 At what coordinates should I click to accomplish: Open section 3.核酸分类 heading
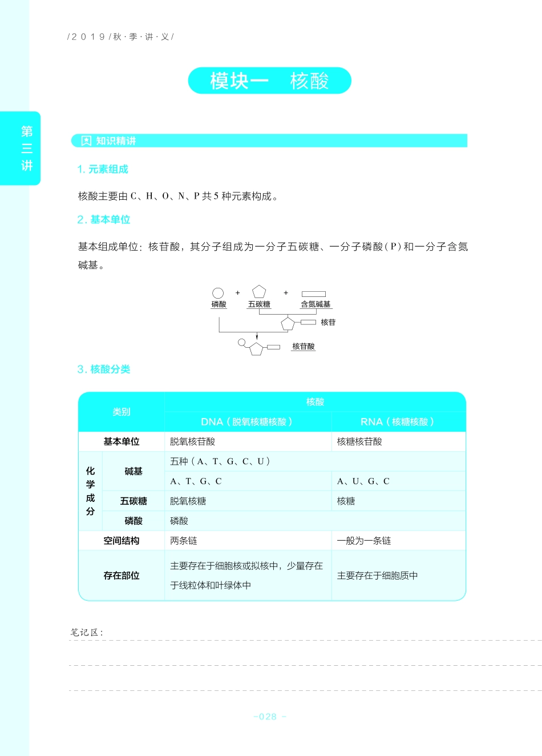(x=104, y=369)
